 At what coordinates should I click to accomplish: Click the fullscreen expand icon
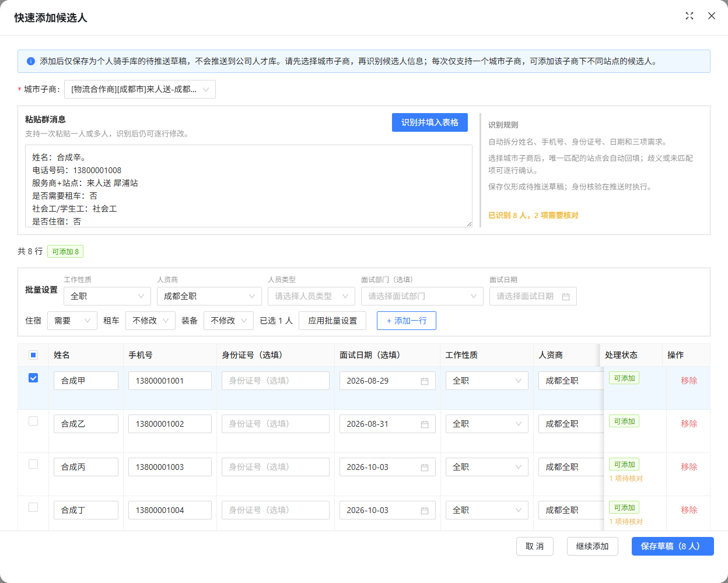point(689,16)
